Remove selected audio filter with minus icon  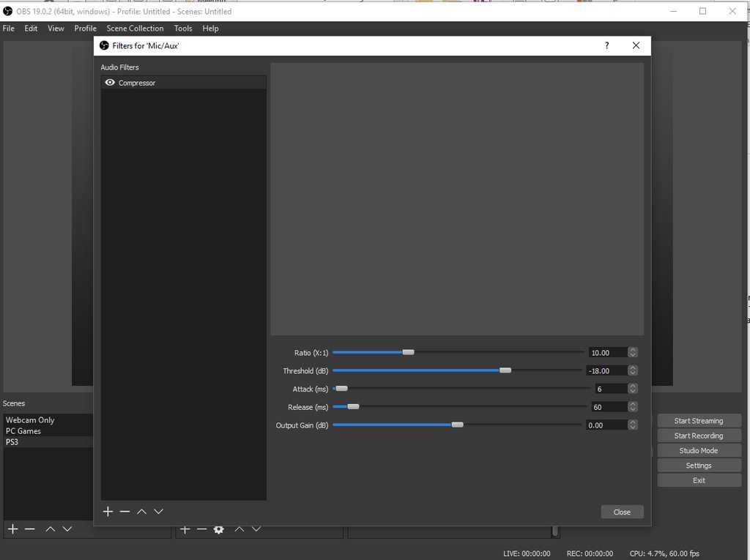125,511
